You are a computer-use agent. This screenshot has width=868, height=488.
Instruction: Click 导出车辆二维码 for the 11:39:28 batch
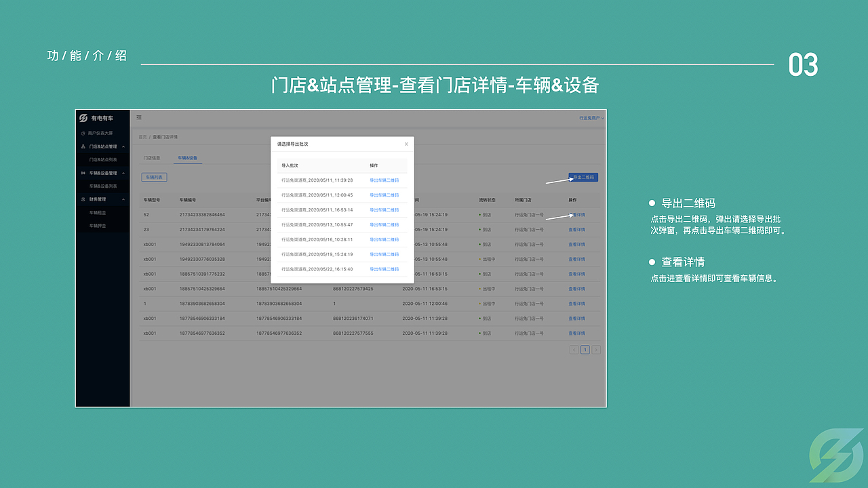383,180
